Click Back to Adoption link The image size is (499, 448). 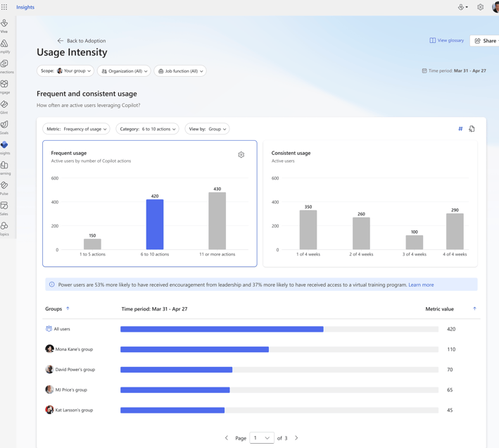pyautogui.click(x=82, y=40)
